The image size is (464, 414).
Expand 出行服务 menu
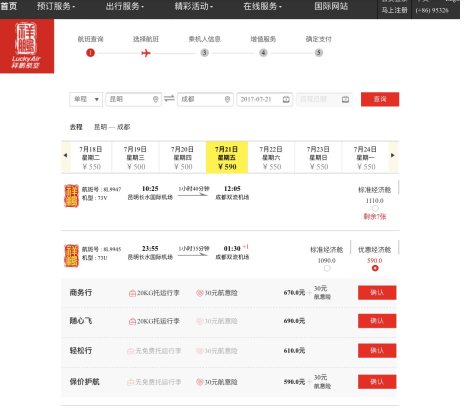[125, 6]
